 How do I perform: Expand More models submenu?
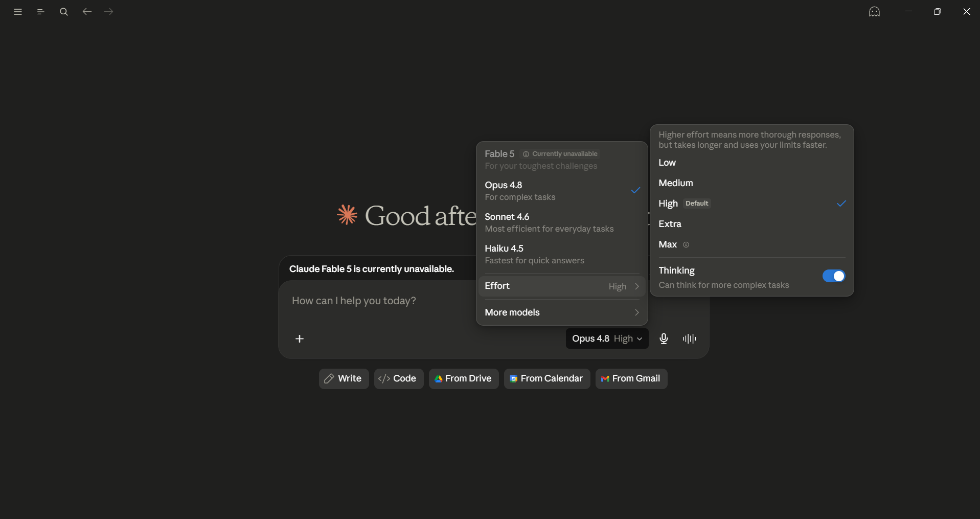click(x=562, y=312)
